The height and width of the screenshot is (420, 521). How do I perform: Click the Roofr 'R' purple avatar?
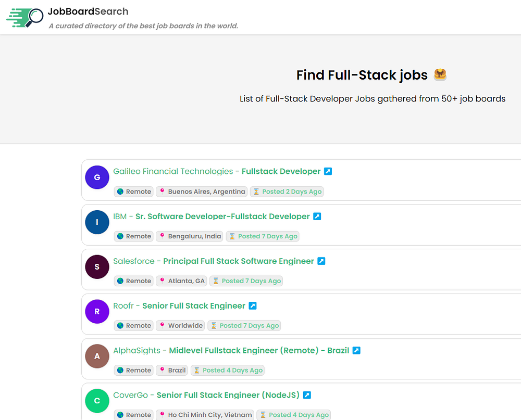97,312
